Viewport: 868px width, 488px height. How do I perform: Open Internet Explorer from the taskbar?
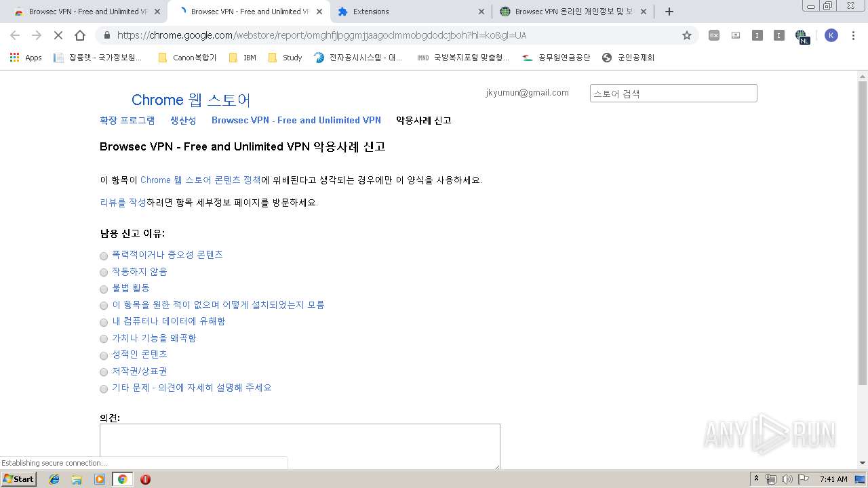54,479
